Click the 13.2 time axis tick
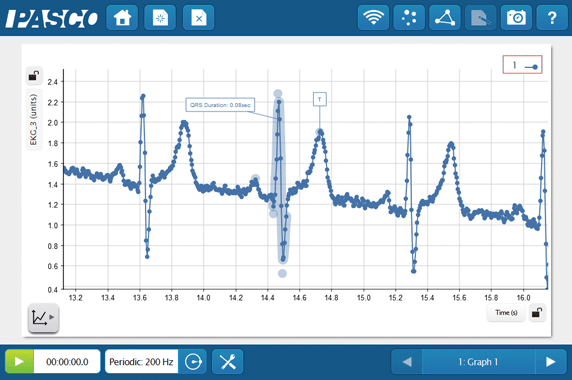The image size is (572, 380). 76,298
